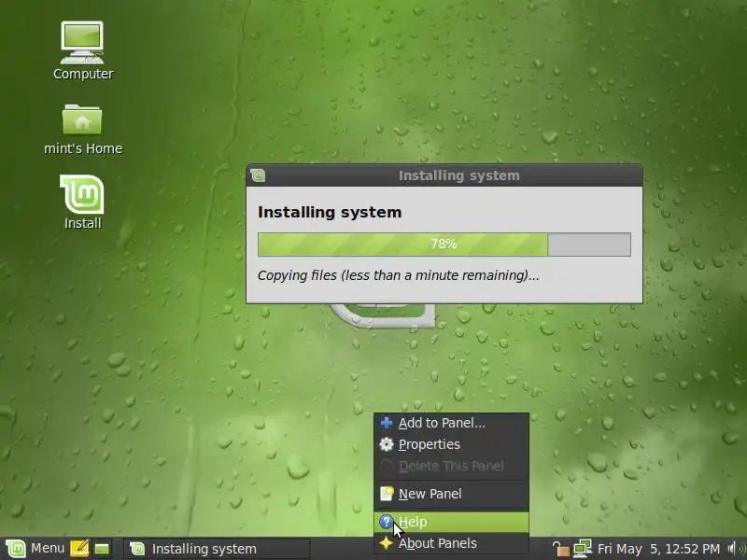Viewport: 747px width, 560px height.
Task: Click the Mint logo in installer title bar
Action: pos(258,175)
